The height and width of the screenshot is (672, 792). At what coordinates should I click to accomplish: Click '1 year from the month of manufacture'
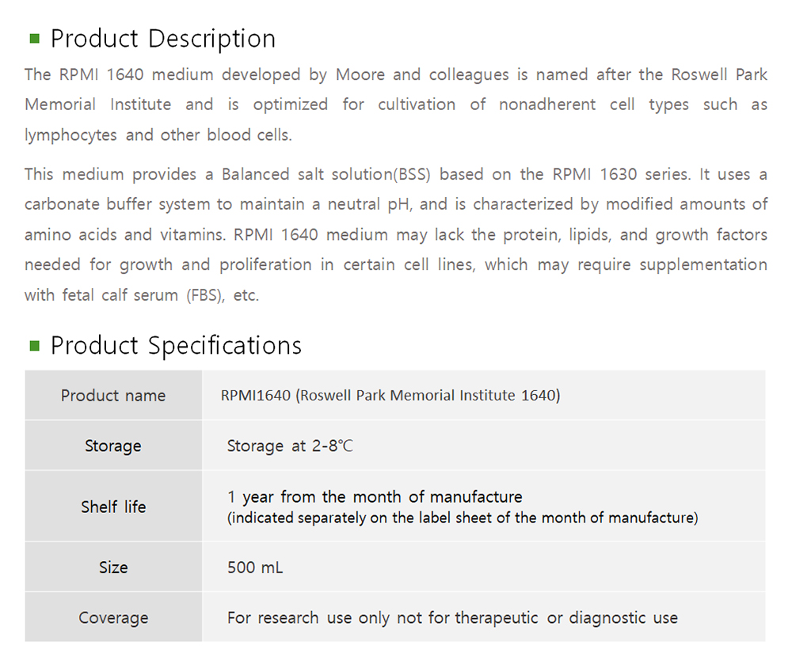pyautogui.click(x=375, y=497)
